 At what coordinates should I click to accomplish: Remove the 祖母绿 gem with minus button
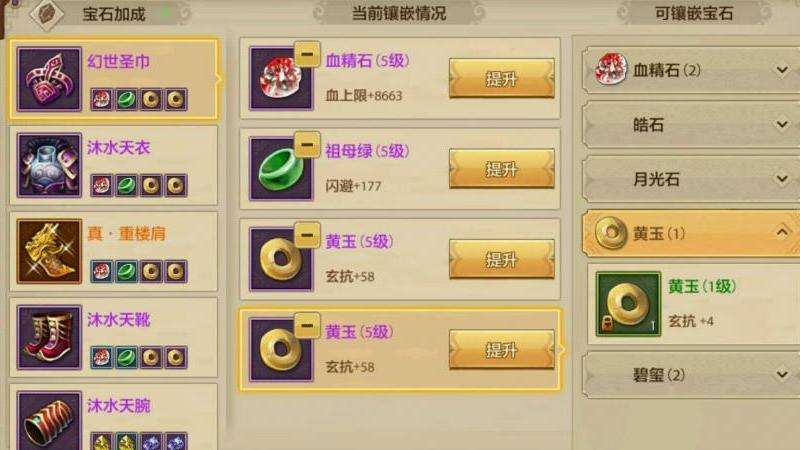click(x=307, y=145)
